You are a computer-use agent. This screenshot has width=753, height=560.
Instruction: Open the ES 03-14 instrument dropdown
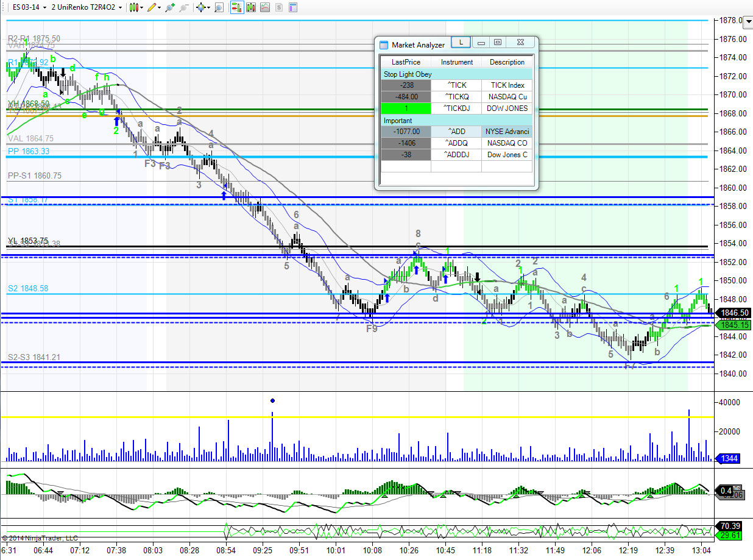point(29,7)
